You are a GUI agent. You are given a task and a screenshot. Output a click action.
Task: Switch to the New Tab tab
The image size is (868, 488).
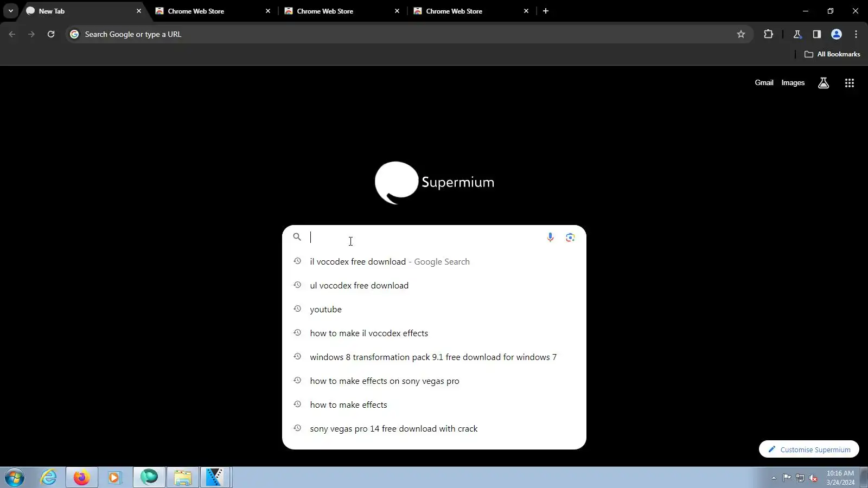[84, 11]
